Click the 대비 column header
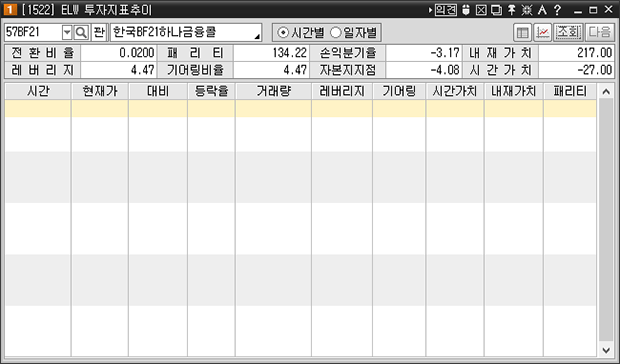The width and height of the screenshot is (620, 364). (x=158, y=92)
